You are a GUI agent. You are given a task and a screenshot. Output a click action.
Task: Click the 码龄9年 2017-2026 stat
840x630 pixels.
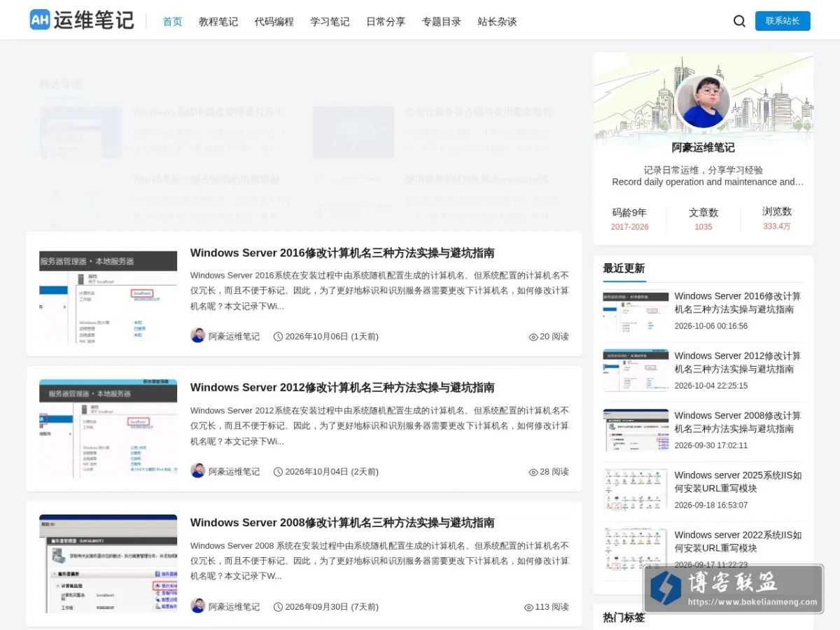629,219
